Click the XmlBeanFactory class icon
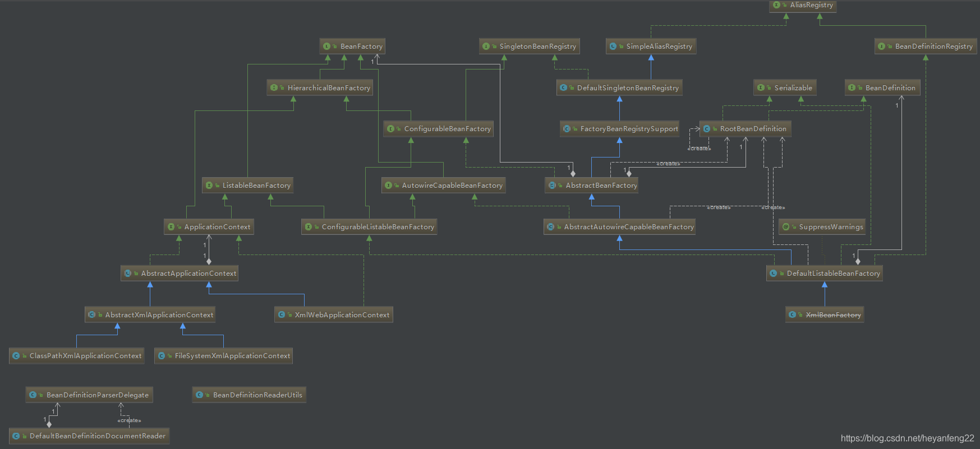This screenshot has width=980, height=449. point(793,315)
